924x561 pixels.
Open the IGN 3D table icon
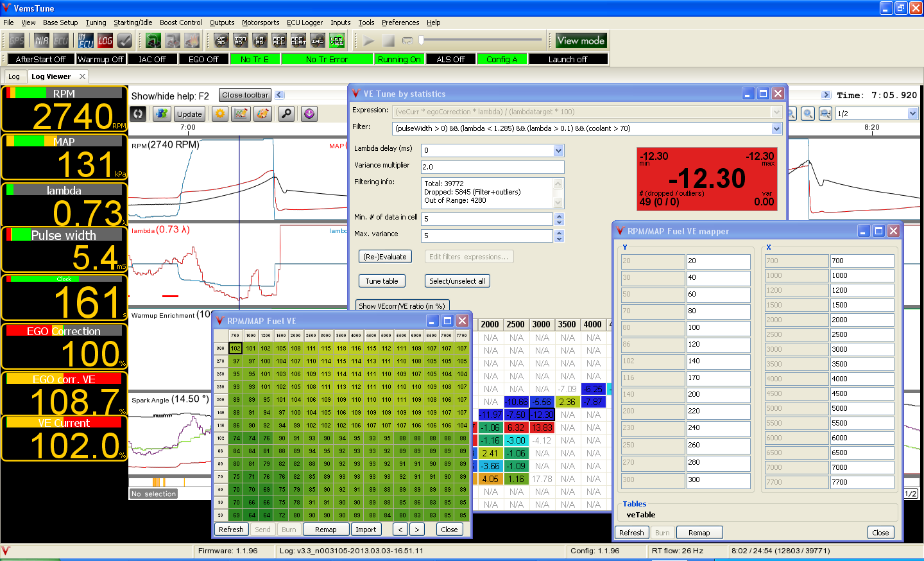241,41
